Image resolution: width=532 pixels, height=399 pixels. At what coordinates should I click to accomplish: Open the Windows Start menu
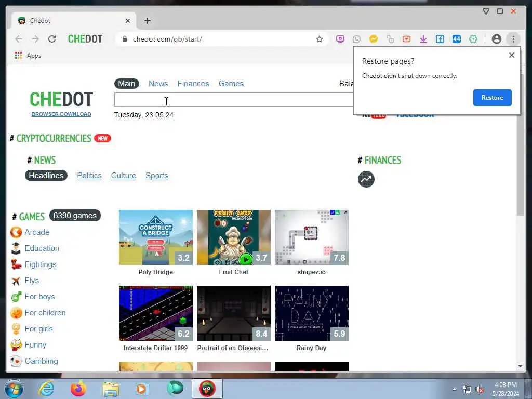[14, 389]
